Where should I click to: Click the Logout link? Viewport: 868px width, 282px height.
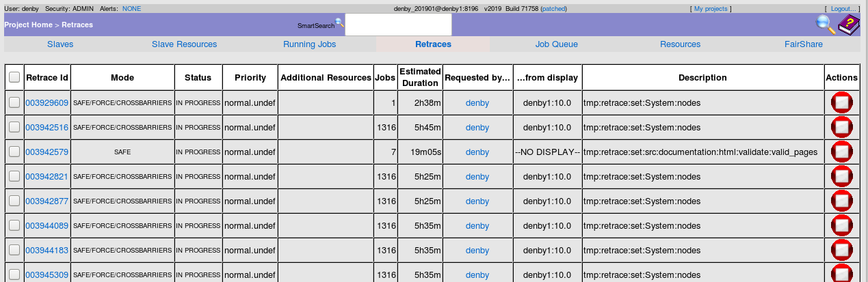pyautogui.click(x=843, y=9)
